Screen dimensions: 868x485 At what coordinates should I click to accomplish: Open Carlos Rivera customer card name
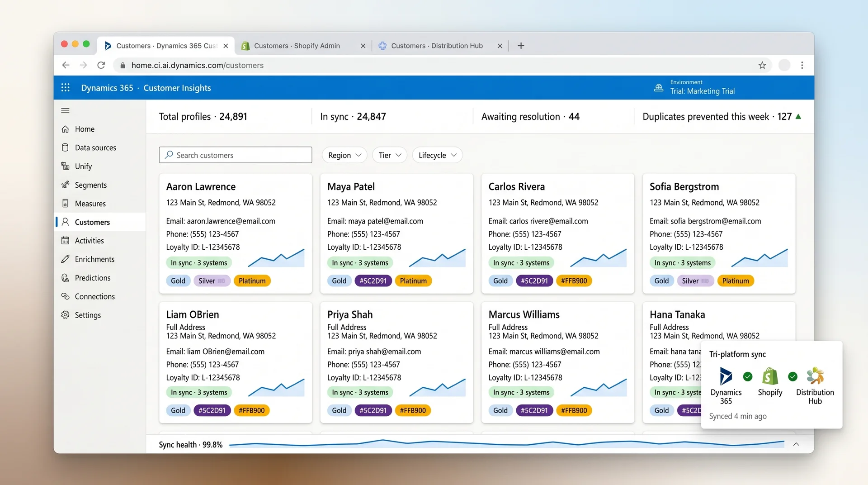click(x=516, y=186)
